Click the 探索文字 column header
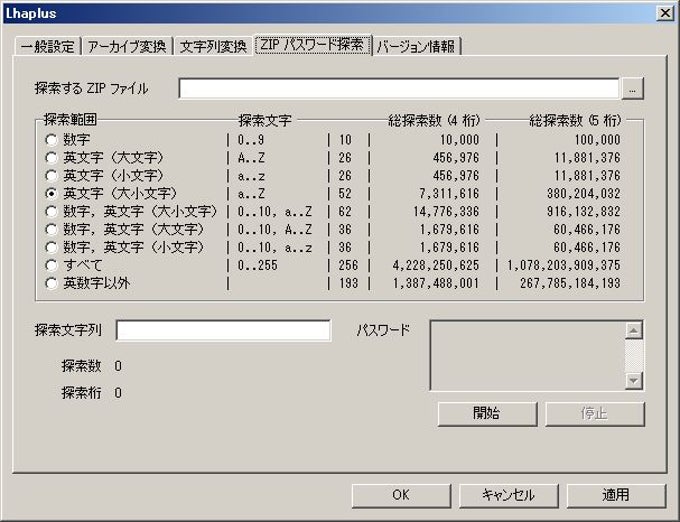This screenshot has height=522, width=680. pos(265,120)
